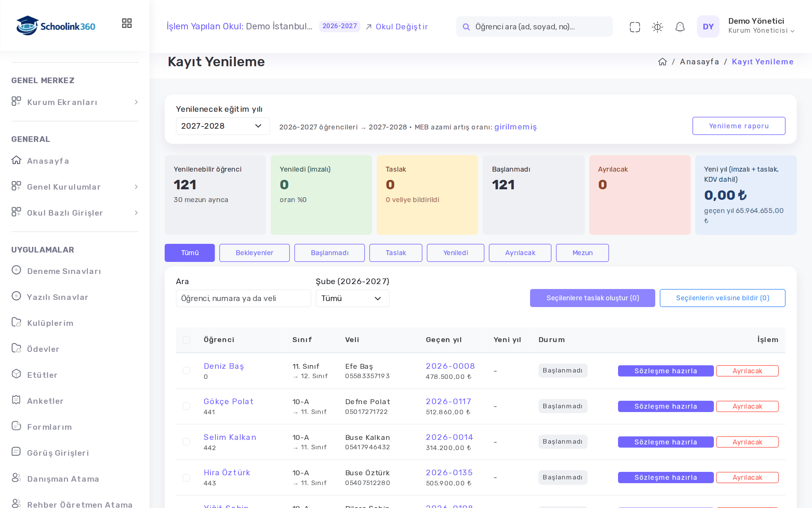Click the Yazılı Sınavlar sidebar icon
The width and height of the screenshot is (812, 508).
[16, 296]
